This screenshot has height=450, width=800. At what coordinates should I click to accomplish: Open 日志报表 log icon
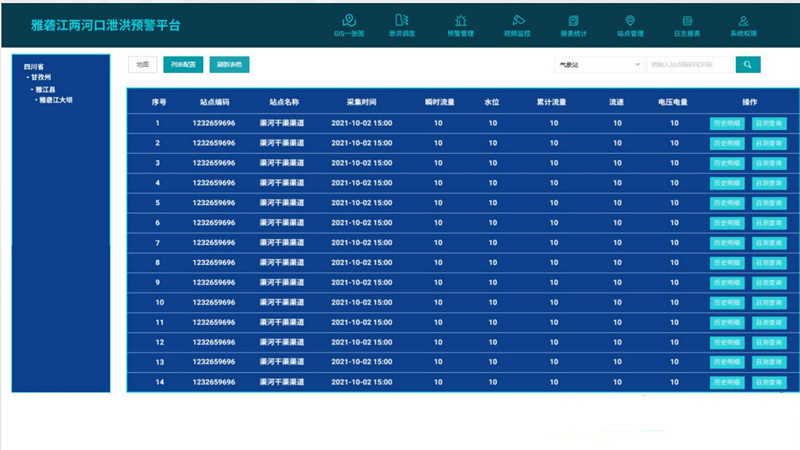tap(687, 20)
